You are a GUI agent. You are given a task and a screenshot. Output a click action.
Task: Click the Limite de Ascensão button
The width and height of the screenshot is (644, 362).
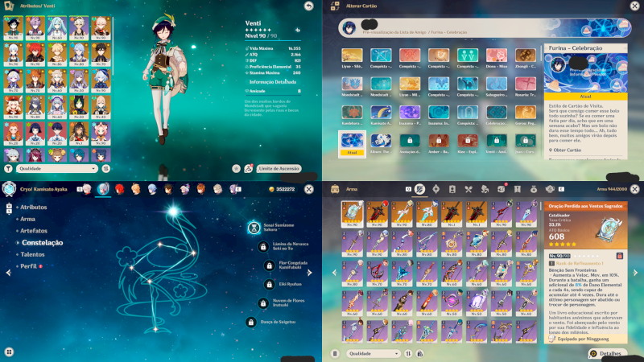279,168
